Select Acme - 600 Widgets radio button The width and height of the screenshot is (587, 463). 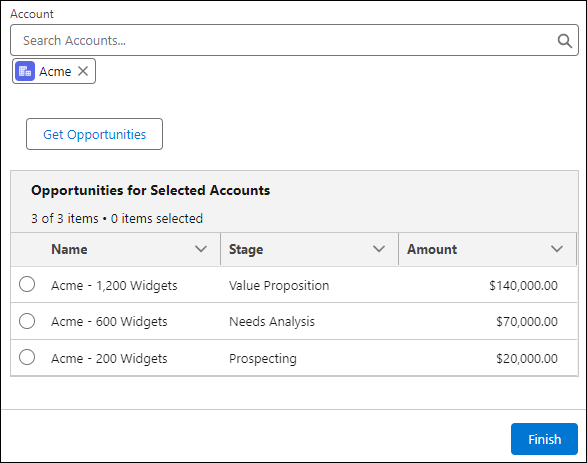[27, 321]
